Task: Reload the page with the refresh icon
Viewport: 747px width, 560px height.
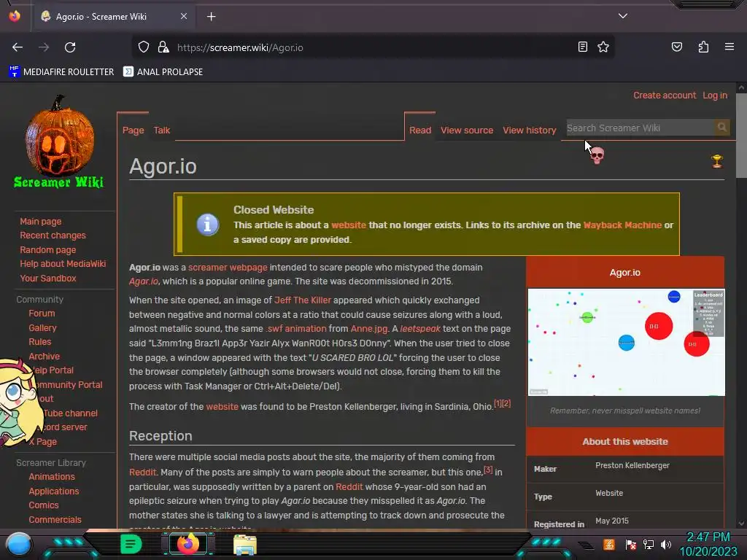Action: [x=70, y=47]
